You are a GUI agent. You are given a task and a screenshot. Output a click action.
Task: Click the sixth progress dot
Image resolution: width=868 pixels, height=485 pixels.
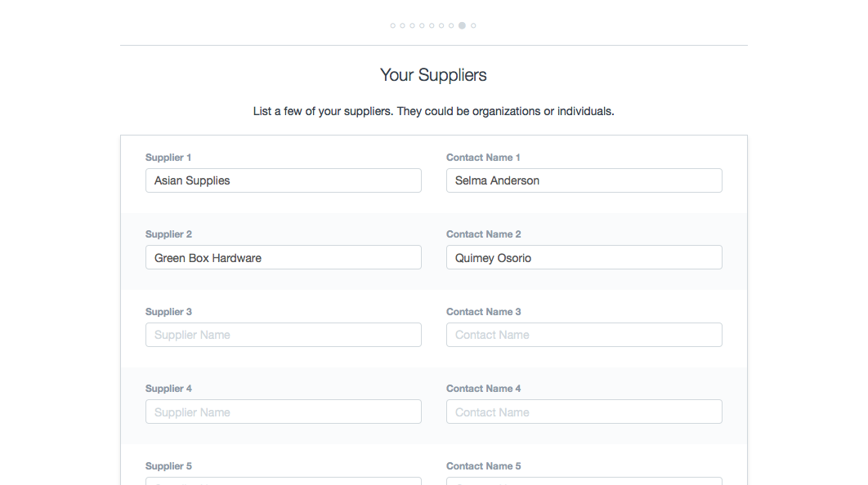coord(442,26)
